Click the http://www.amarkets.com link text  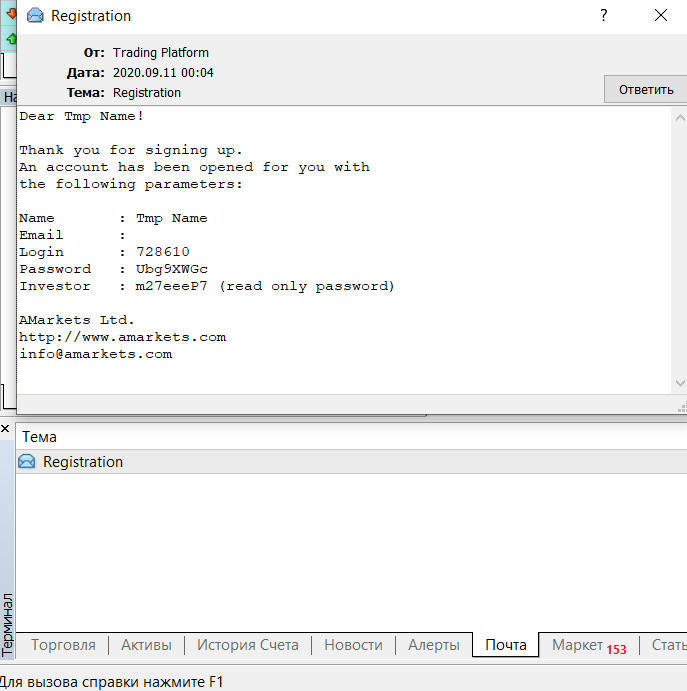point(123,337)
